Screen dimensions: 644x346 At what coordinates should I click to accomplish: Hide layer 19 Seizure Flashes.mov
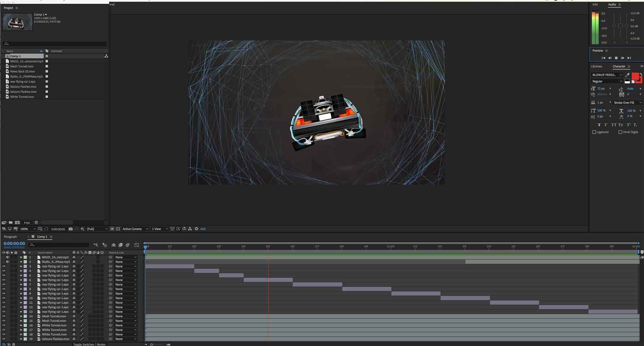pyautogui.click(x=4, y=339)
